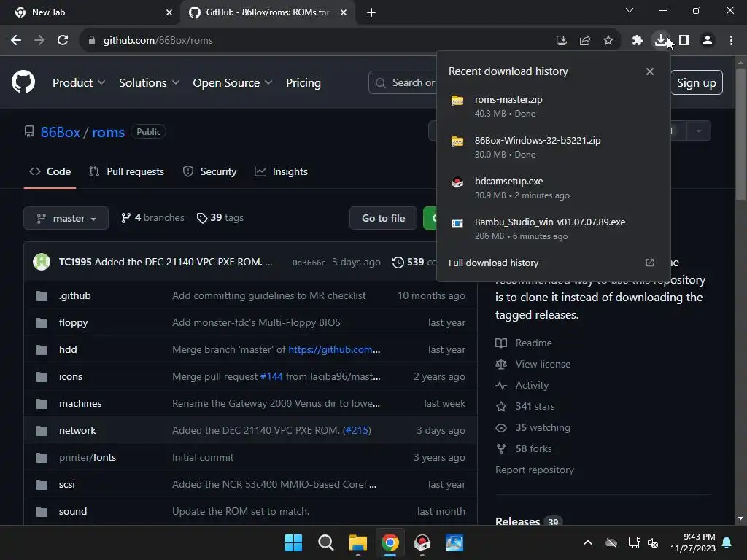Open the #215 pull request link
The width and height of the screenshot is (747, 560).
point(357,430)
